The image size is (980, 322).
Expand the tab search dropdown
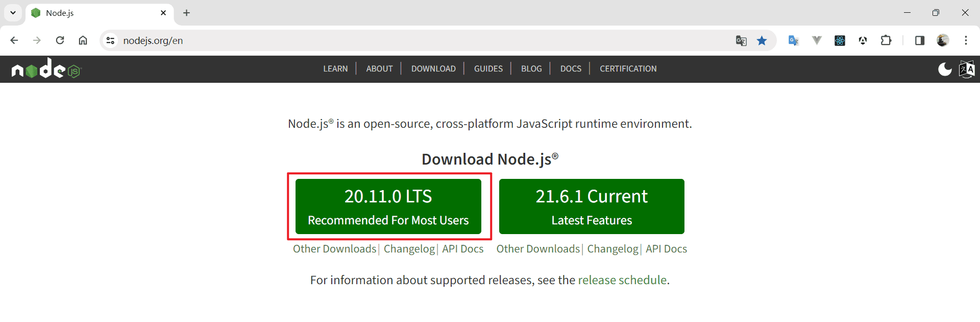point(13,13)
